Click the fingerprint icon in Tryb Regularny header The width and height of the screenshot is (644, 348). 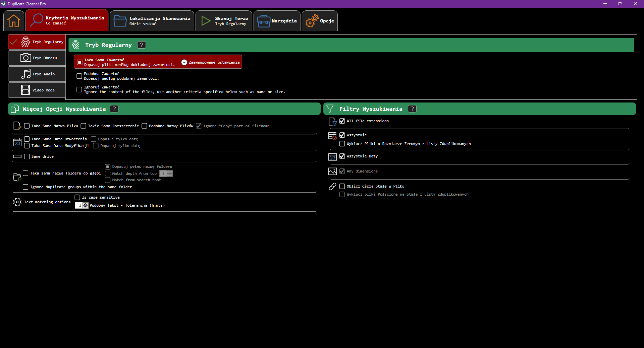[x=76, y=45]
